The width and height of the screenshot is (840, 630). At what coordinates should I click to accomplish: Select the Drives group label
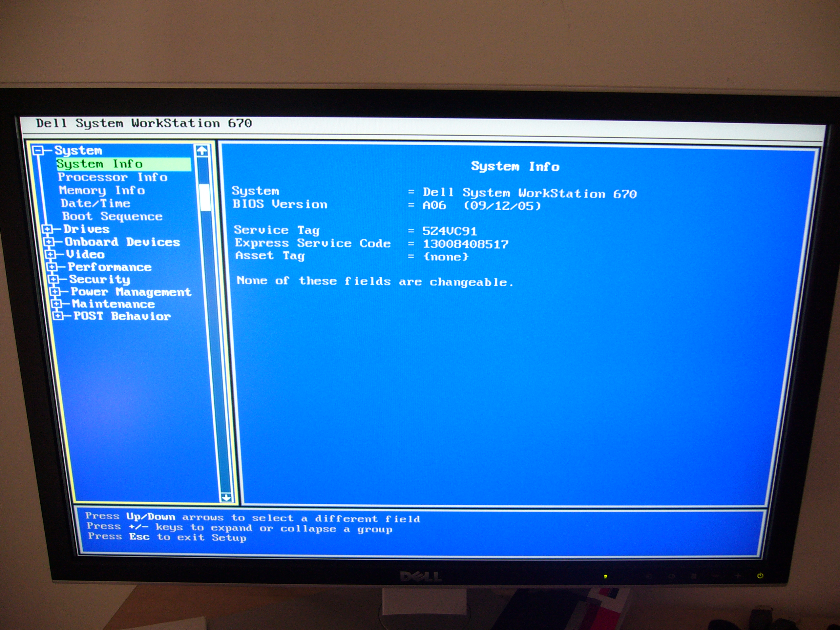(x=87, y=229)
